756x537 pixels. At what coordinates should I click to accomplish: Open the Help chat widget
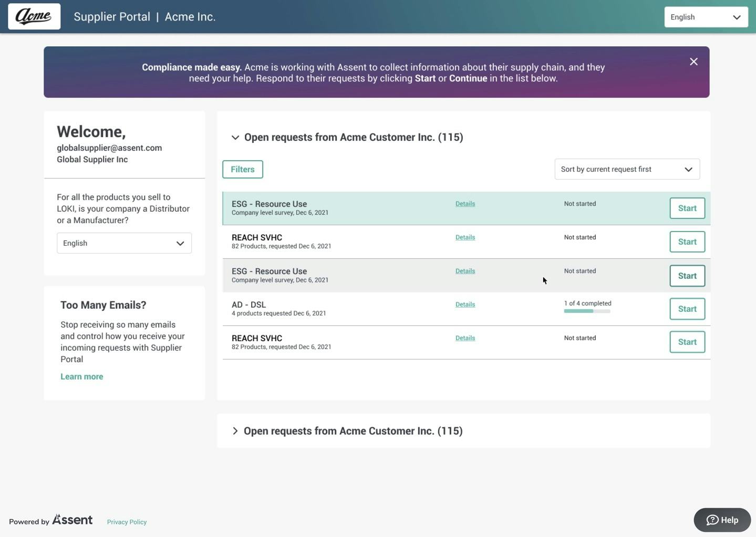tap(722, 519)
